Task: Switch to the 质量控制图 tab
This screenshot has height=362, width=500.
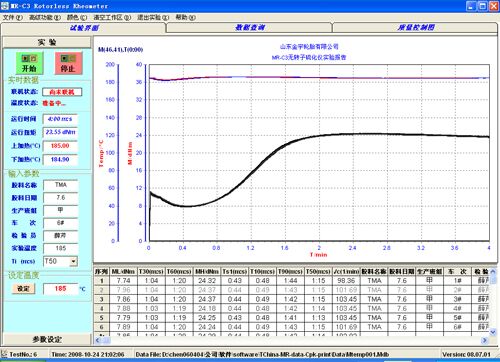Action: tap(415, 28)
